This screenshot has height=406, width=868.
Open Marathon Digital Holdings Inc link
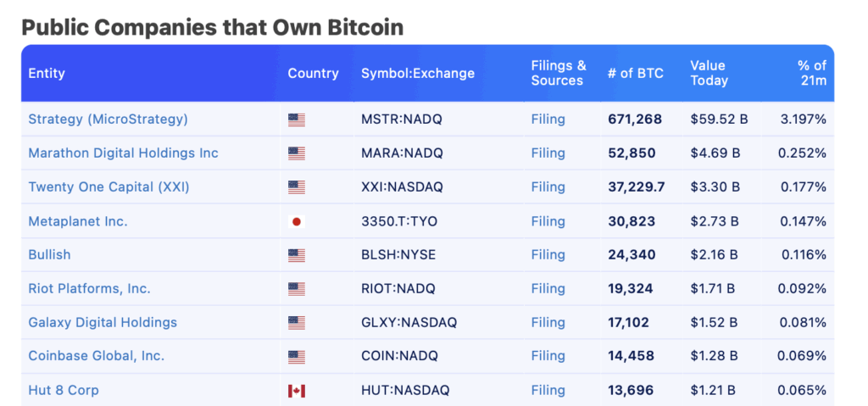tap(124, 153)
